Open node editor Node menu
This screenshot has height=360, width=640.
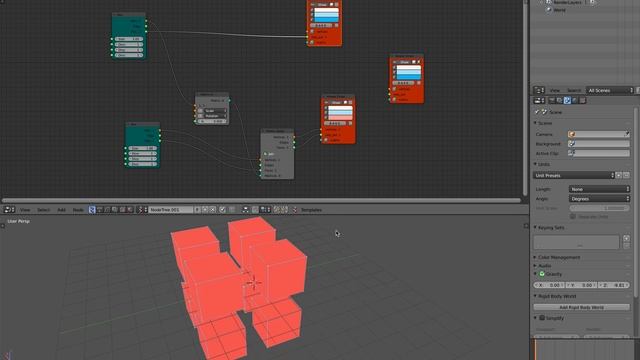(78, 210)
